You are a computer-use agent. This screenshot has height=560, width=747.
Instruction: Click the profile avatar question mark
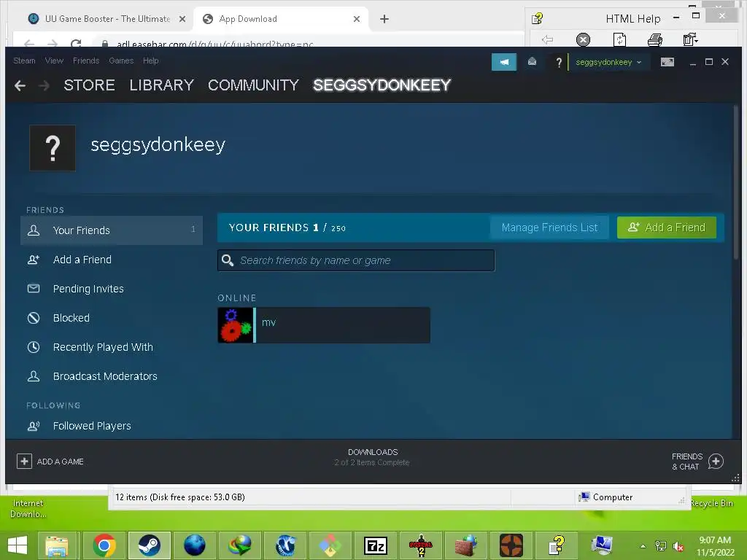pos(53,148)
